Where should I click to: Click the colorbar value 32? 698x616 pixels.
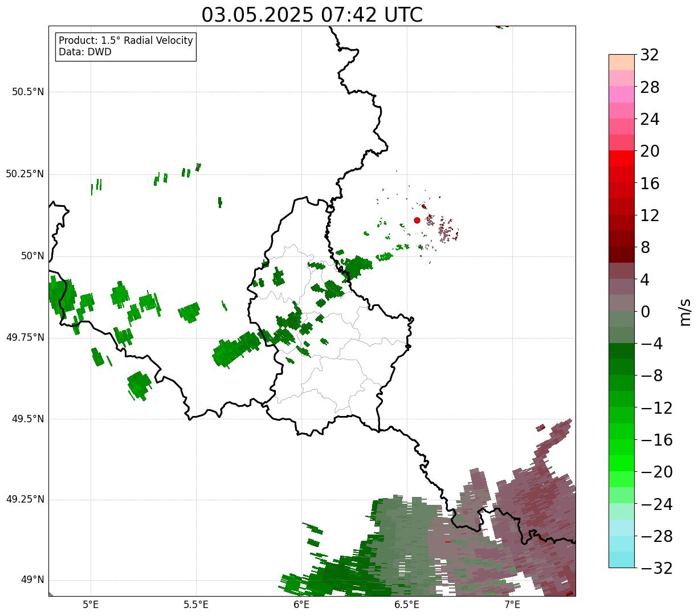click(x=650, y=55)
